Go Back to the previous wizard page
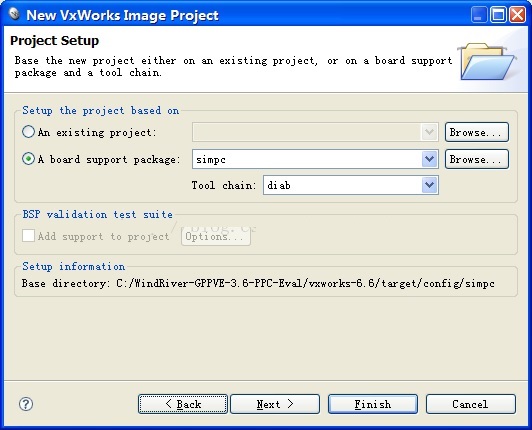 [x=183, y=404]
